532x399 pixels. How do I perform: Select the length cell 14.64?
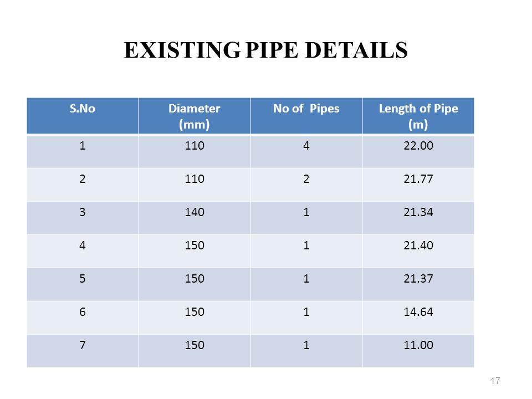pos(418,318)
